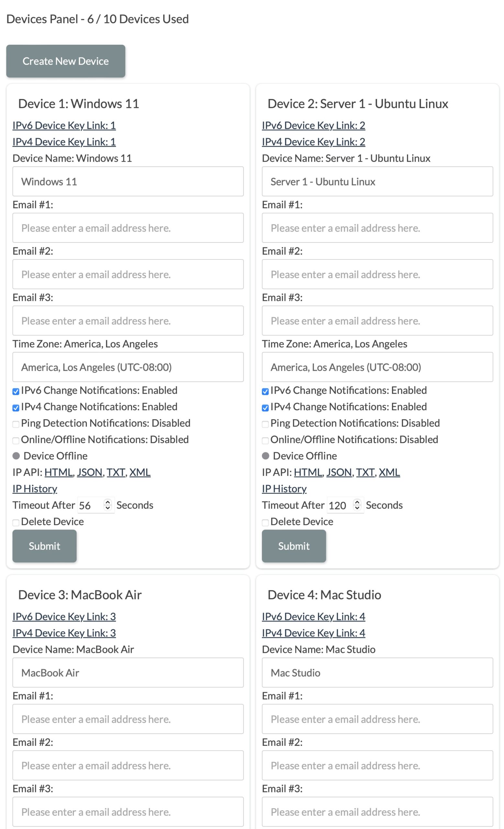This screenshot has height=829, width=504.
Task: Disable IPv6 Change Notifications for Windows 11
Action: (x=16, y=391)
